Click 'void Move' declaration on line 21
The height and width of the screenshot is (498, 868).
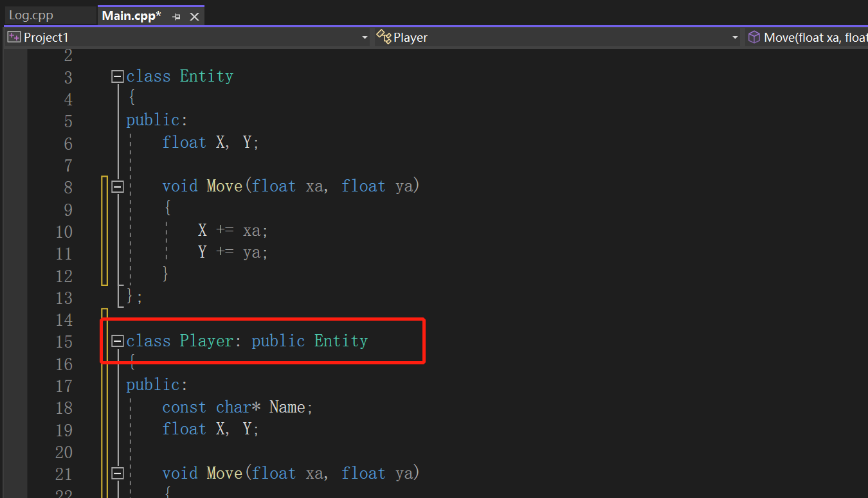point(202,473)
